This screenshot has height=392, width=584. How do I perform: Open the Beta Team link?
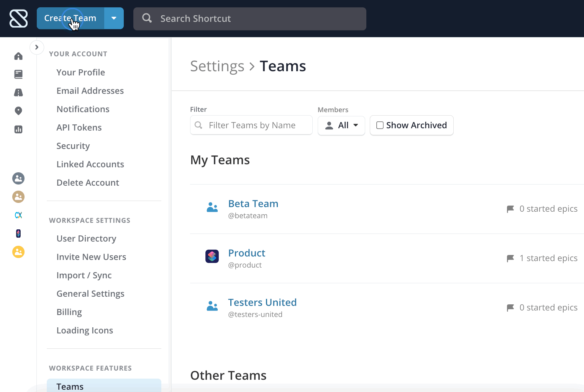[253, 204]
